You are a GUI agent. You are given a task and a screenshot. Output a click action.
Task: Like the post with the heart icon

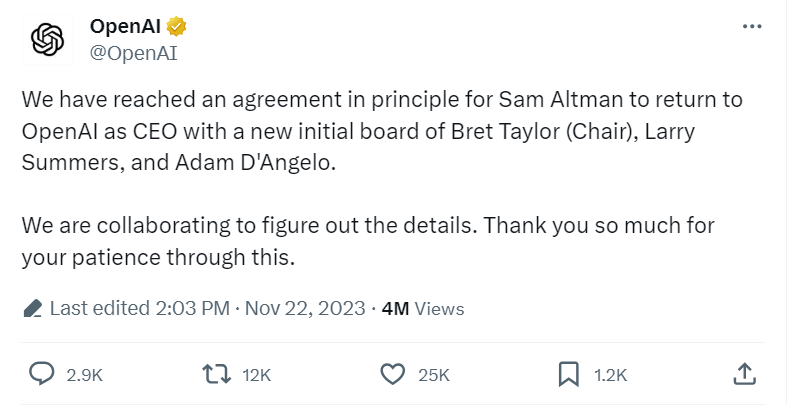394,374
